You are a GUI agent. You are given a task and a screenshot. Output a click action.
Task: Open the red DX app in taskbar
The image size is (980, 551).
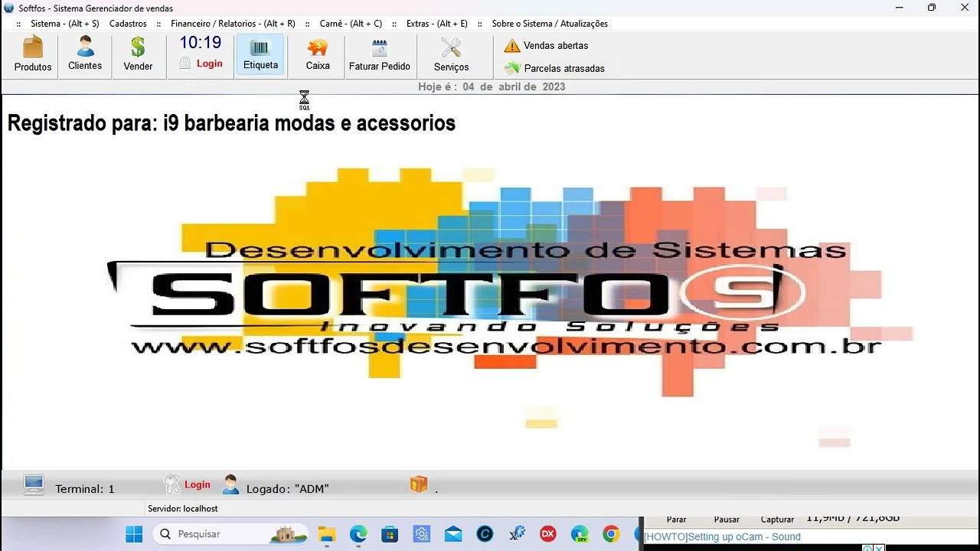click(x=548, y=534)
